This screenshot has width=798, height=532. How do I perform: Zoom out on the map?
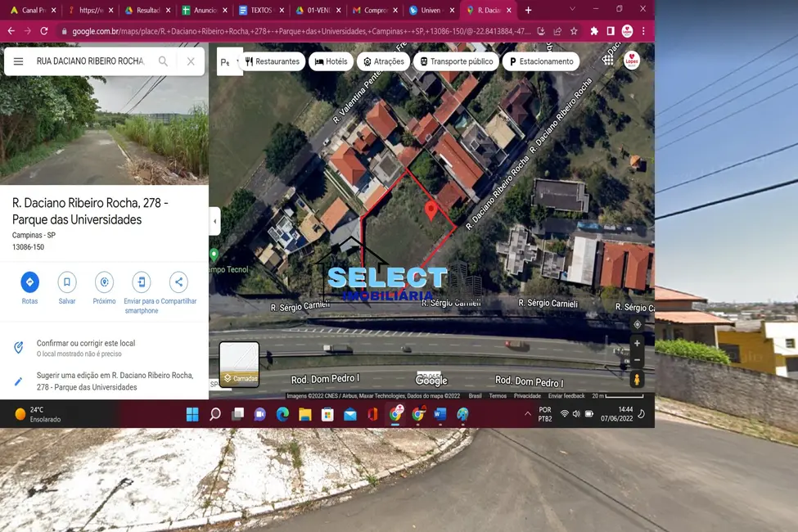point(637,359)
